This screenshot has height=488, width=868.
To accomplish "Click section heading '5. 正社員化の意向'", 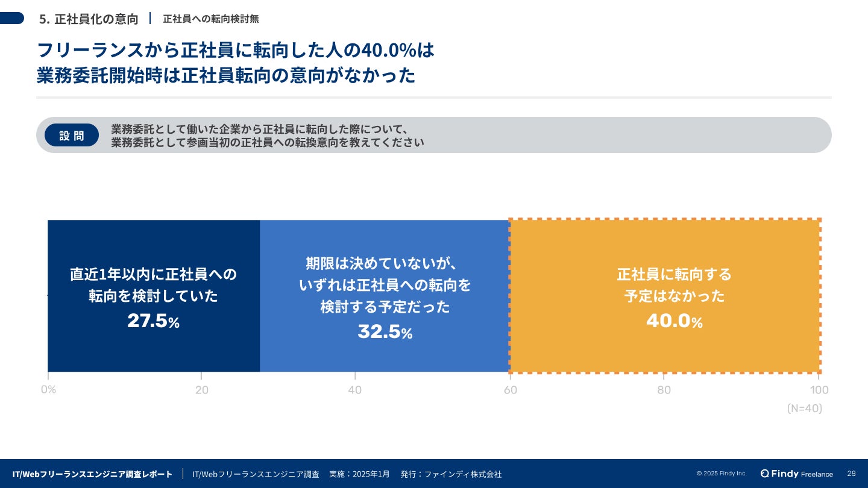I will pos(89,19).
